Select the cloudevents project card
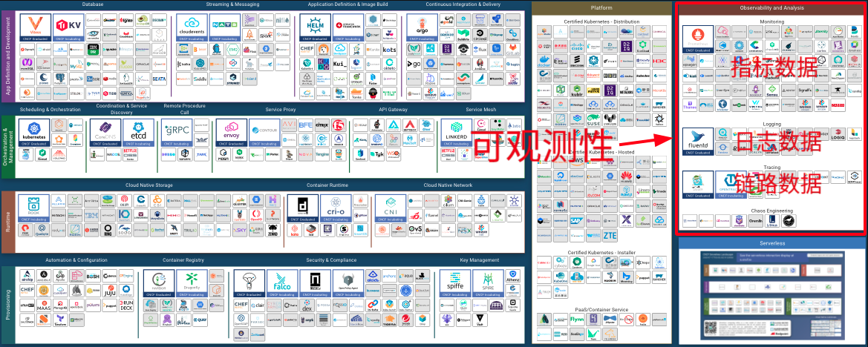Viewport: 868px width, 347px height. (x=192, y=27)
